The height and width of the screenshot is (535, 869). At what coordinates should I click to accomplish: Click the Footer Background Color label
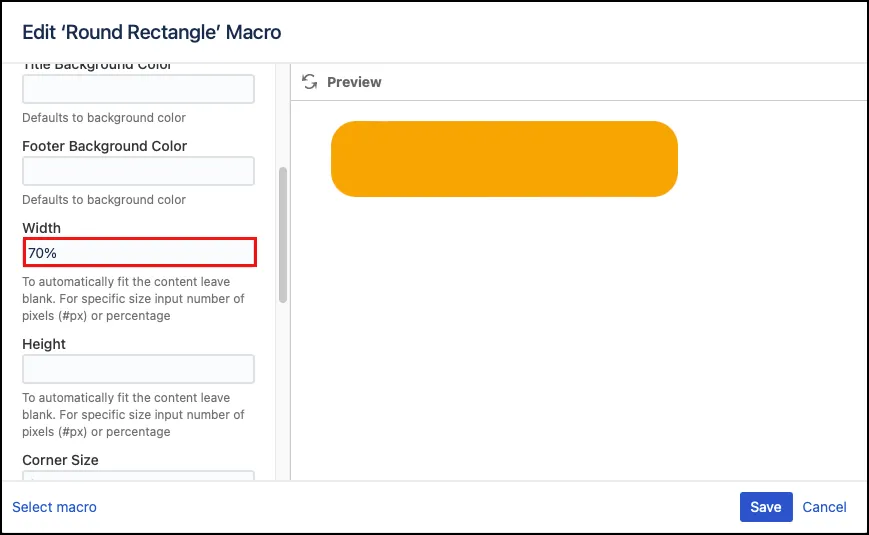(x=105, y=146)
